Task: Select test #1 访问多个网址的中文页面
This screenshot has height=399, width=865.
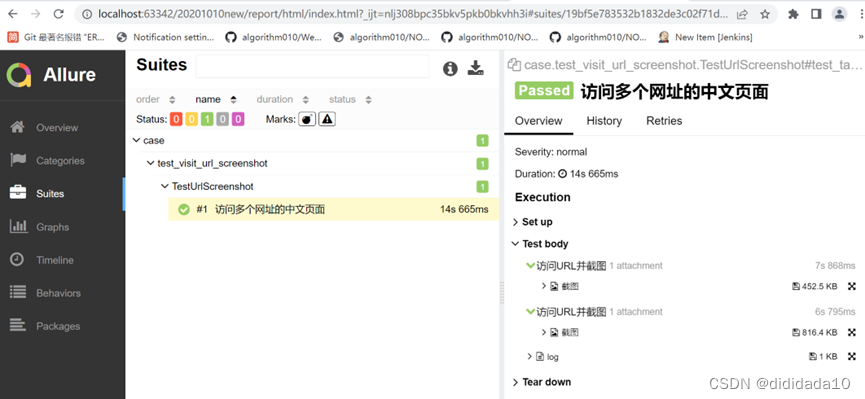Action: pyautogui.click(x=334, y=209)
